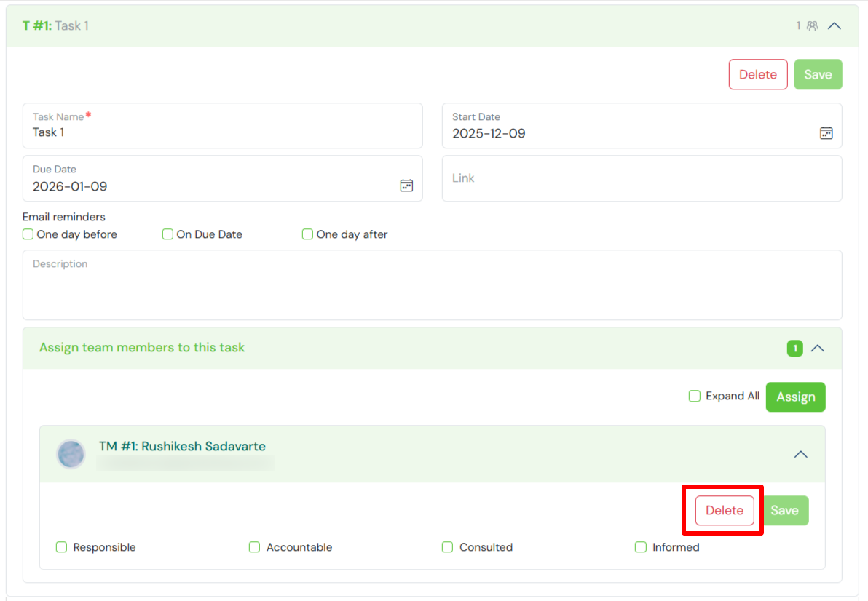Toggle the Expand All checkbox
The width and height of the screenshot is (868, 601).
(x=695, y=397)
